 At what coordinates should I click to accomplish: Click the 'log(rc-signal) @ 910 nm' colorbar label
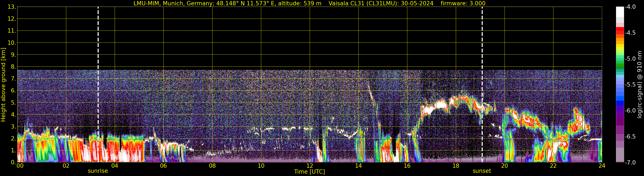point(640,85)
